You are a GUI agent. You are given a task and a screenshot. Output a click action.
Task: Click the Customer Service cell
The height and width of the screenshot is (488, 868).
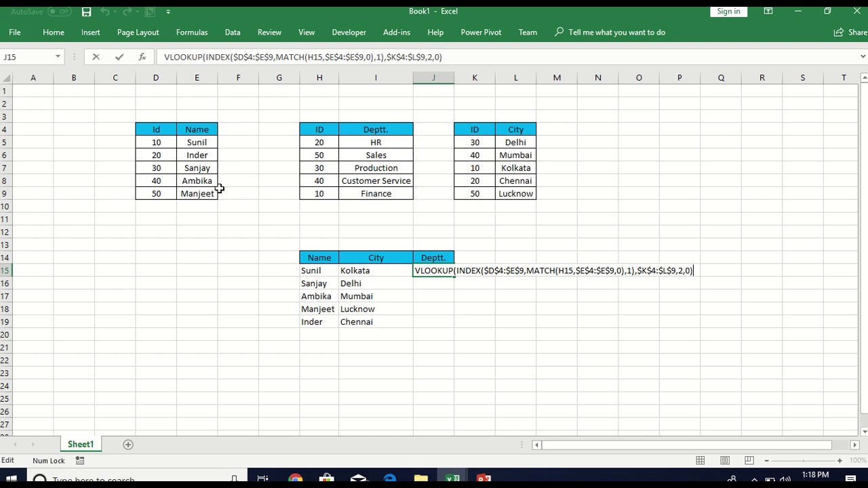(x=376, y=181)
